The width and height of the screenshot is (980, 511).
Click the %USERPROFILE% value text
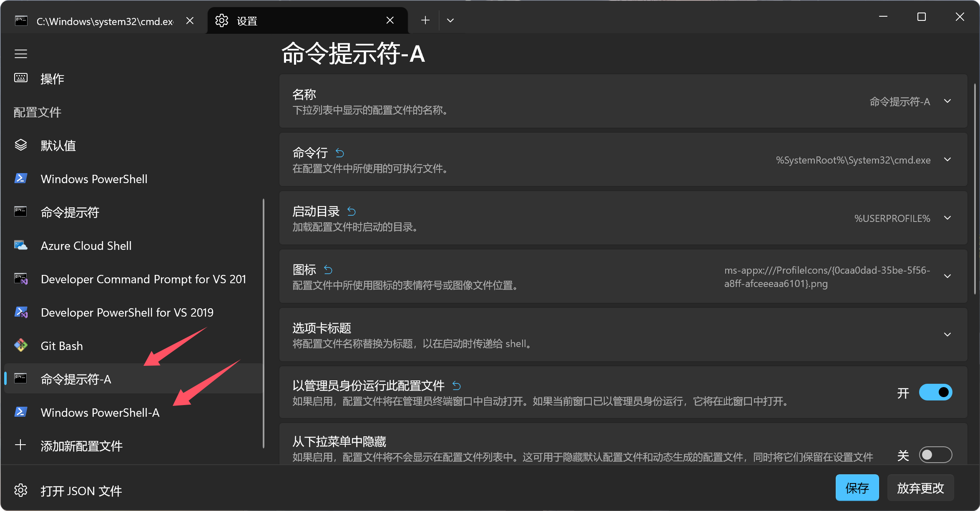pos(892,218)
